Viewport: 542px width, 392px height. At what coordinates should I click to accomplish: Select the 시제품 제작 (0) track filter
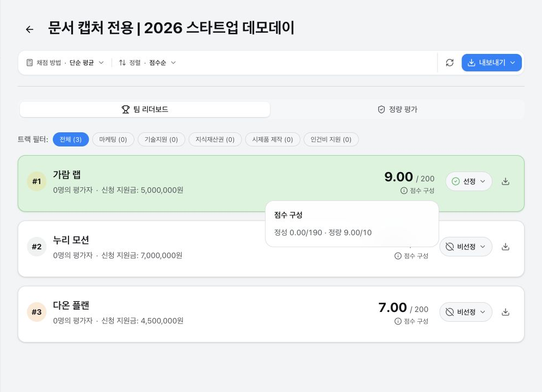[x=273, y=139]
